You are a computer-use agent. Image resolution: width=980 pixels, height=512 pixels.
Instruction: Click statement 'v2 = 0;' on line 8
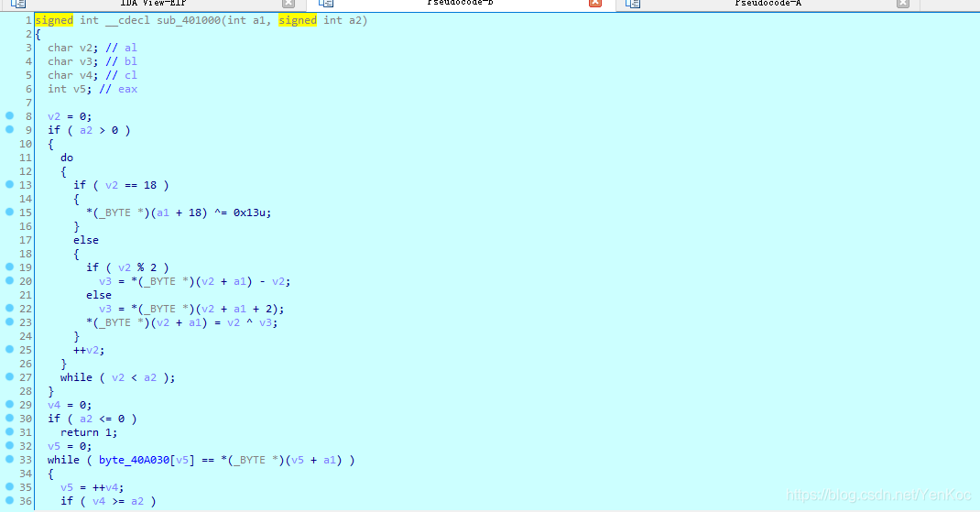tap(70, 116)
